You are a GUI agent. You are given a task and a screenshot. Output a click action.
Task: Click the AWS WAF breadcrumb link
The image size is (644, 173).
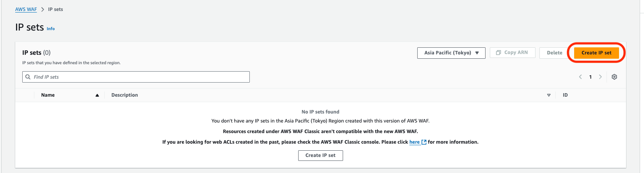coord(26,9)
